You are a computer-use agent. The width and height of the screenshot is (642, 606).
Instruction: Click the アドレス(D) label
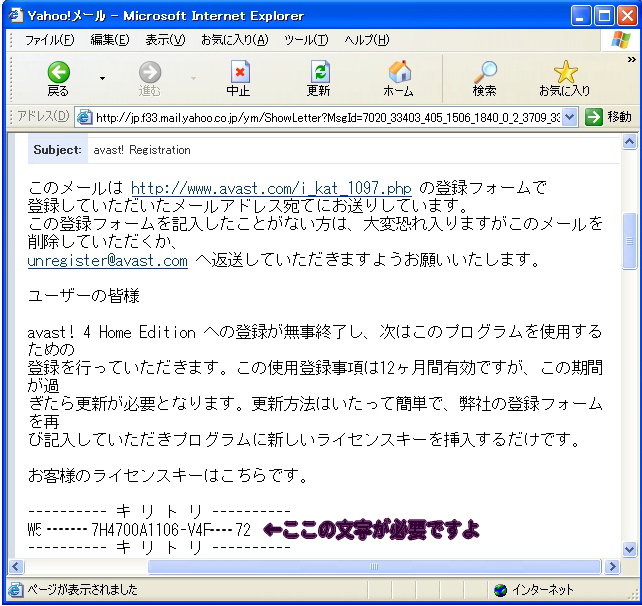(x=43, y=117)
